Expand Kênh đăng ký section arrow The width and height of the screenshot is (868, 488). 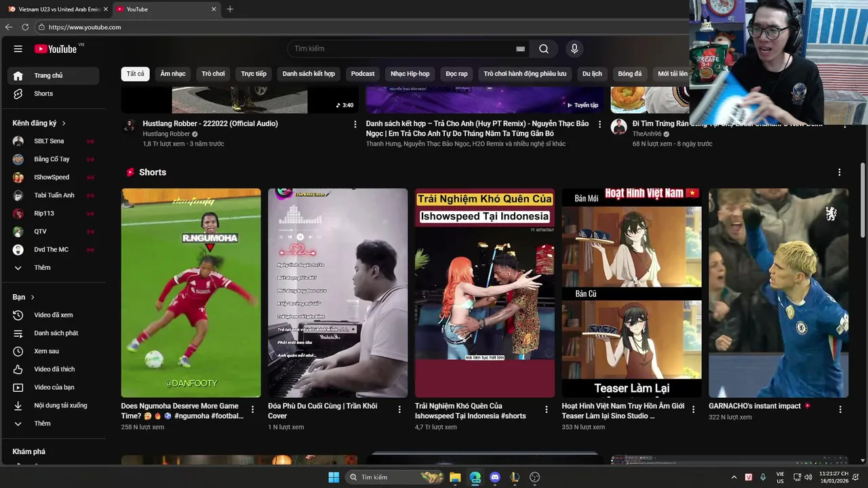[x=64, y=123]
